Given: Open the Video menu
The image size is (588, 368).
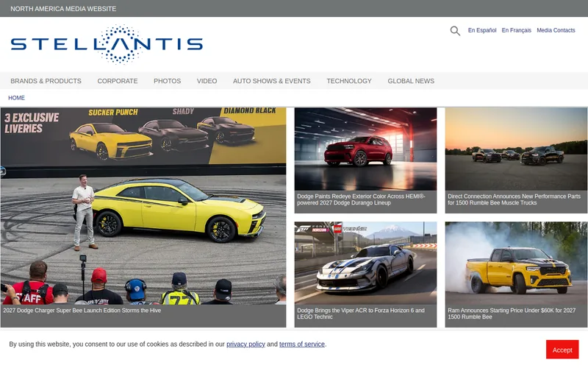Looking at the screenshot, I should pos(207,81).
